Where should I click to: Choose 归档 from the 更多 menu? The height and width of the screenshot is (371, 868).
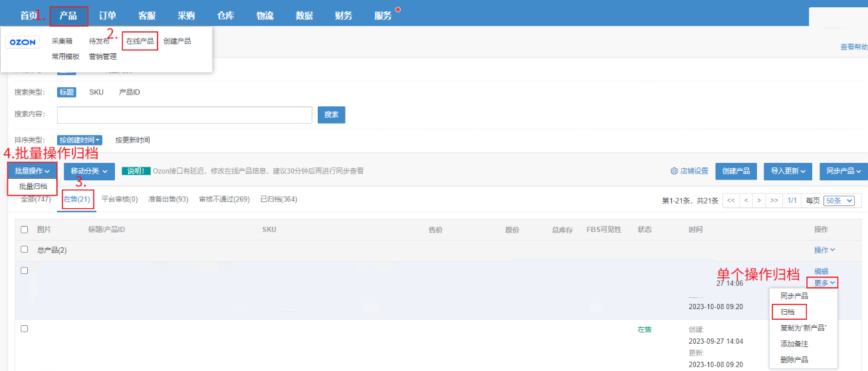coord(788,312)
